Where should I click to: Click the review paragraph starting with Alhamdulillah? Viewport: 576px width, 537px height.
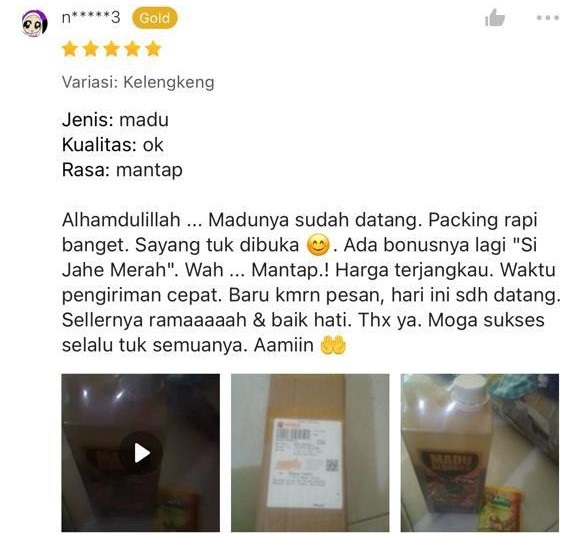pos(311,282)
